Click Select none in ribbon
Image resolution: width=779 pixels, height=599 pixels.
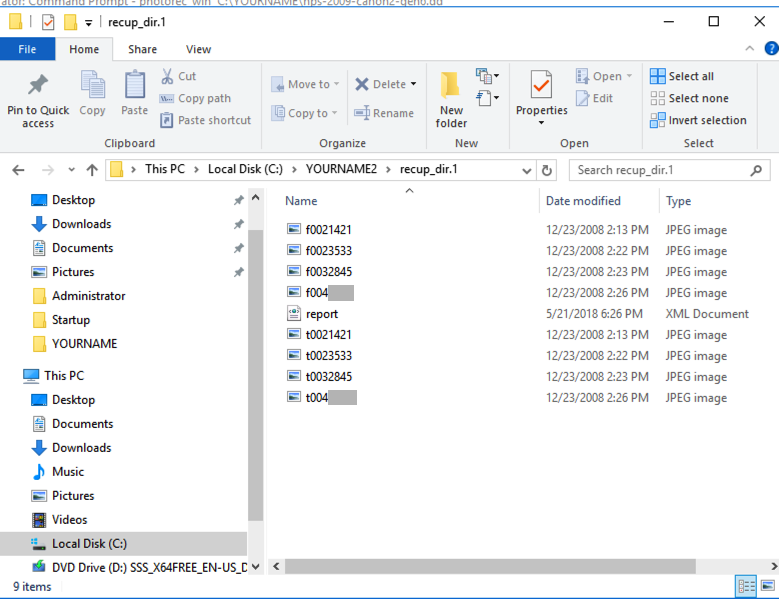(x=690, y=98)
